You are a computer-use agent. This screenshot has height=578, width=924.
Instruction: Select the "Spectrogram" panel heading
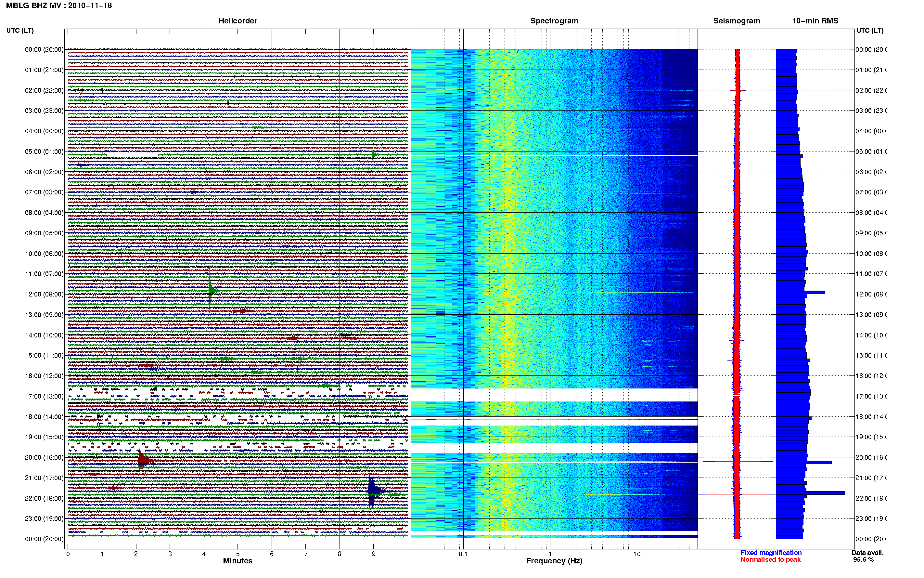pyautogui.click(x=554, y=21)
